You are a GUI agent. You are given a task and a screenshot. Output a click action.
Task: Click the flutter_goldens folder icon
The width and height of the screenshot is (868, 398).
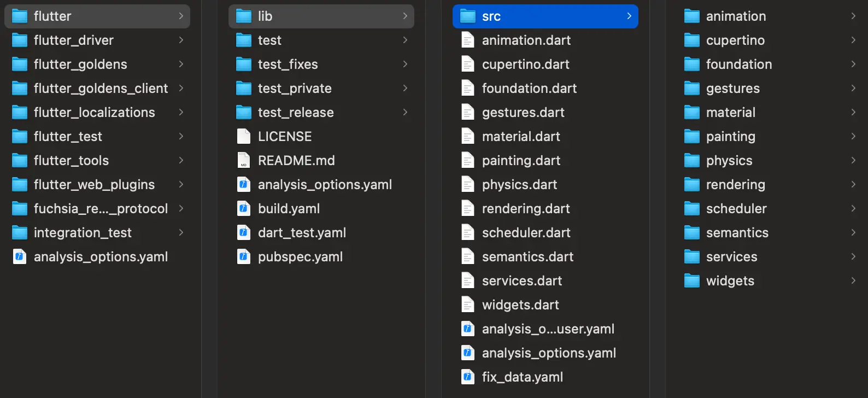(x=20, y=65)
